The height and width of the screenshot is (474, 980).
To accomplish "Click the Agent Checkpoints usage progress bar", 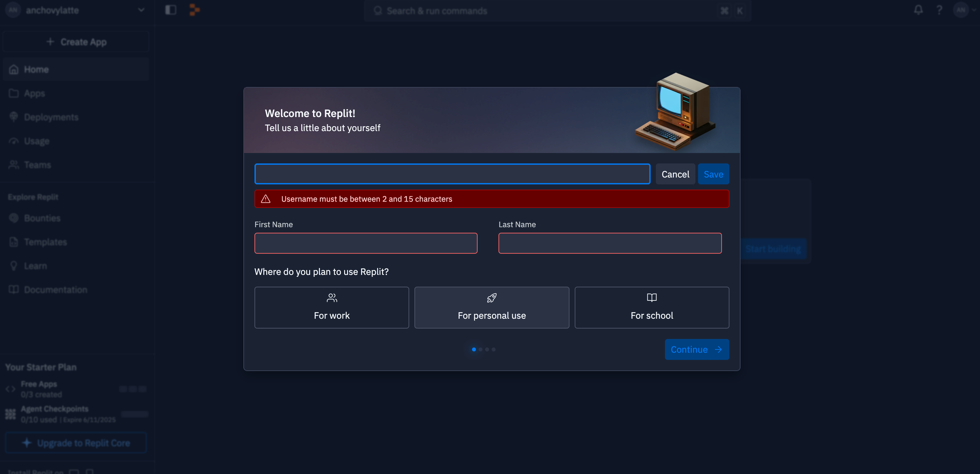I will tap(135, 414).
